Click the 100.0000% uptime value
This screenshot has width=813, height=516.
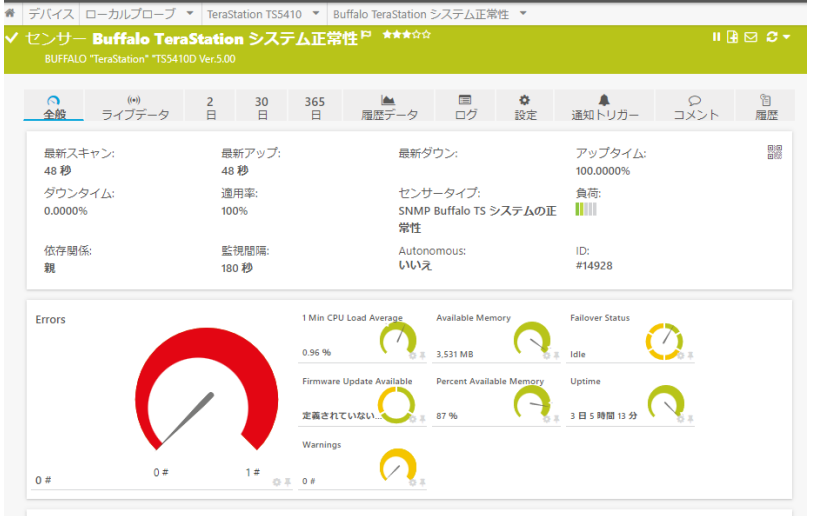(602, 171)
